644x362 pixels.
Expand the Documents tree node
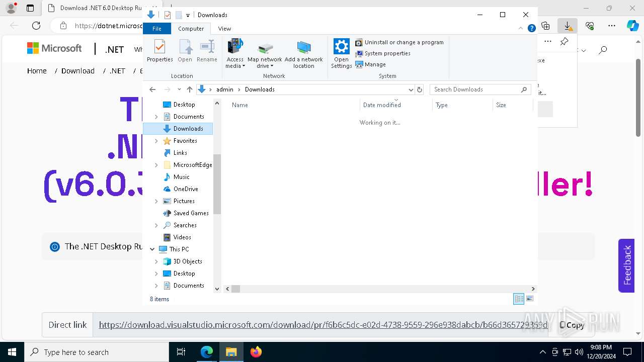[156, 117]
